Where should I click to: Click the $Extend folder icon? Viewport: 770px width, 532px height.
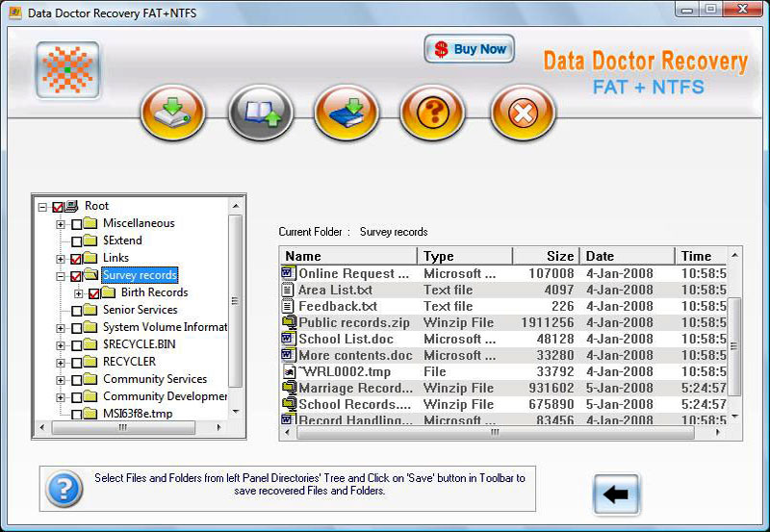click(90, 240)
